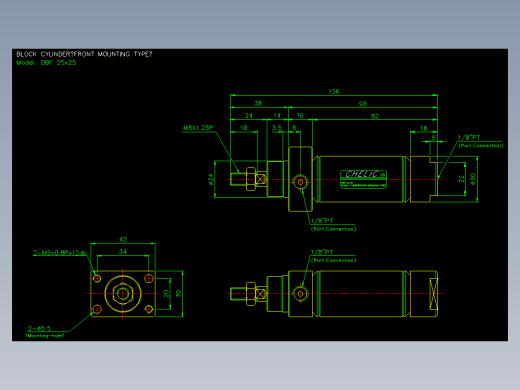Select the end view height dimension '30'
This screenshot has width=520, height=390.
pos(178,294)
